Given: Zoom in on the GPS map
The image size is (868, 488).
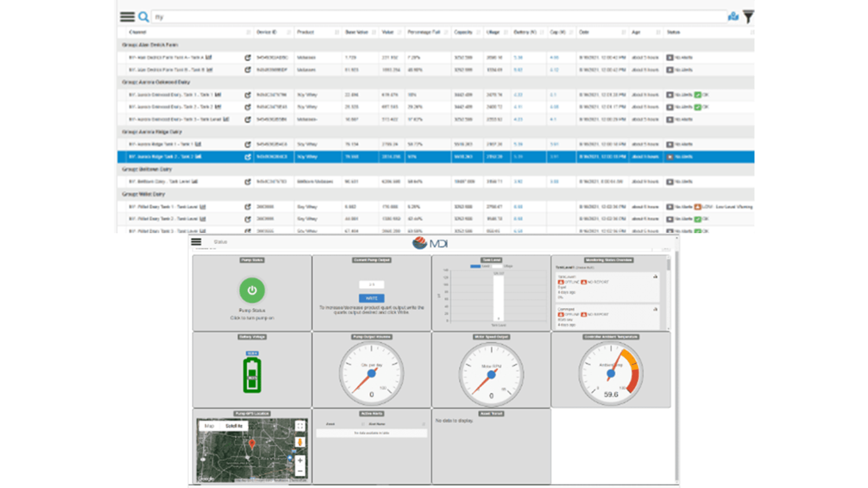Looking at the screenshot, I should click(x=300, y=460).
